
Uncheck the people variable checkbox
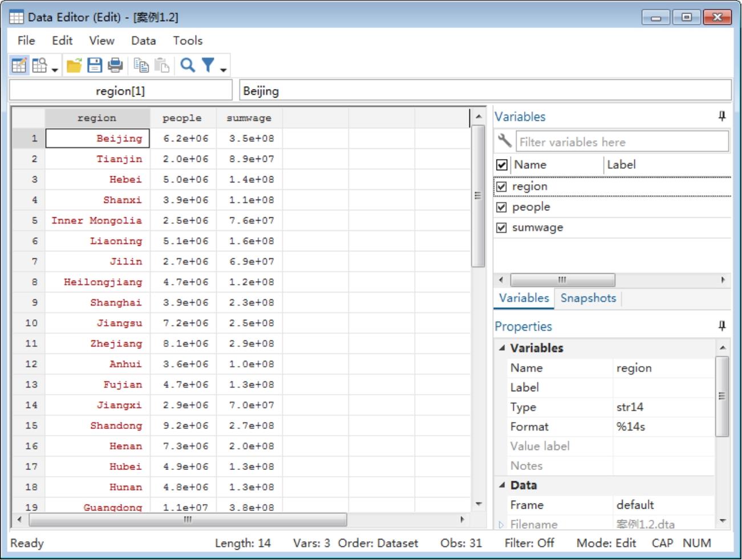pyautogui.click(x=502, y=207)
